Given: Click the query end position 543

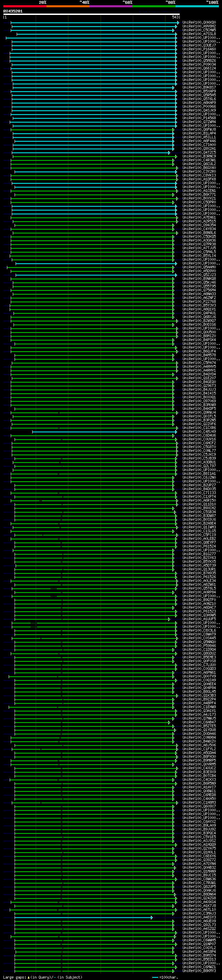Looking at the screenshot, I should pos(175,17).
